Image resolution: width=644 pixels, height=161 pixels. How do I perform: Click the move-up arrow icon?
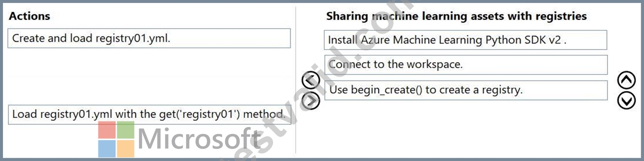coord(626,80)
